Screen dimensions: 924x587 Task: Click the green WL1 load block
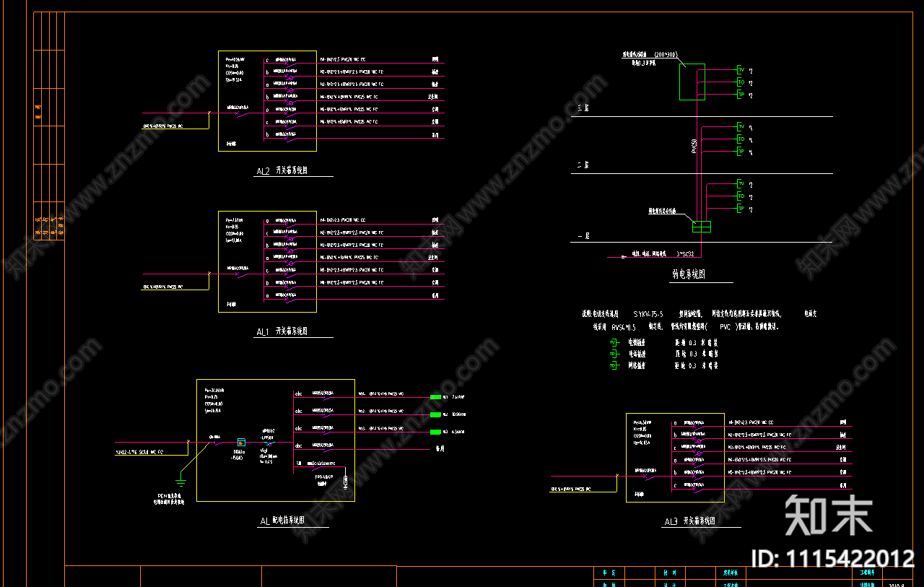(435, 397)
